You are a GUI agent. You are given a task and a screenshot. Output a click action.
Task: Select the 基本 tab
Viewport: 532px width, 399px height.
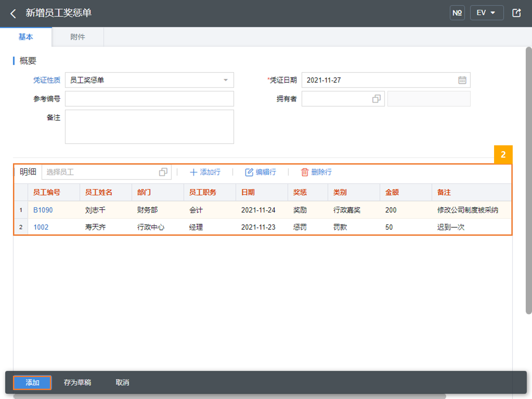(x=26, y=37)
